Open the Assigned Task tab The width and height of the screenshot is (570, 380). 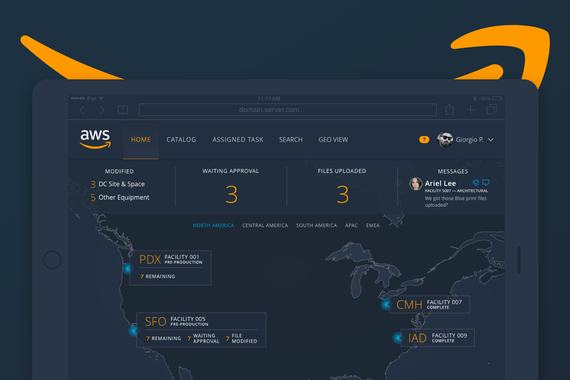238,140
